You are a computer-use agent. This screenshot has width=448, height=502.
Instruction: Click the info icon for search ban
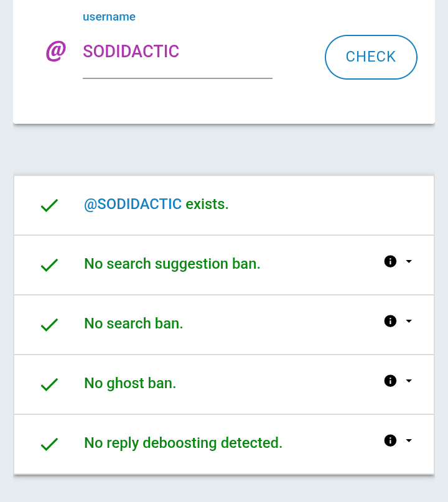tap(390, 322)
